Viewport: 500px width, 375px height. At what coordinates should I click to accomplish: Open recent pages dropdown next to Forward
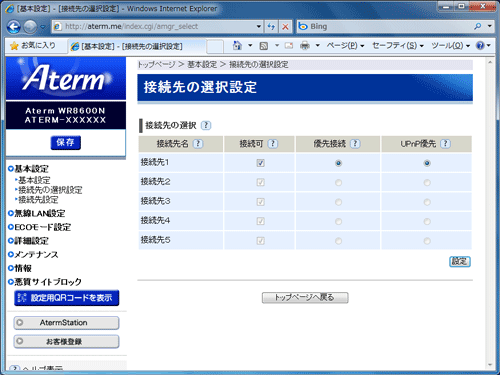coord(43,27)
